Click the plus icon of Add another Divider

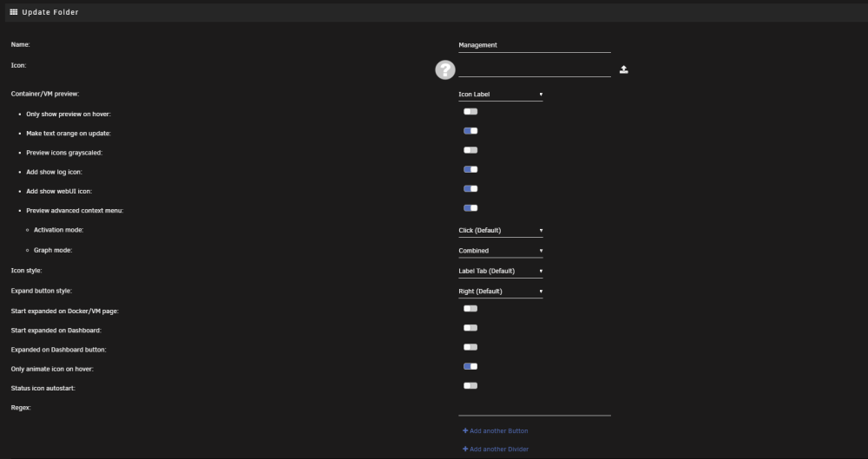point(465,449)
